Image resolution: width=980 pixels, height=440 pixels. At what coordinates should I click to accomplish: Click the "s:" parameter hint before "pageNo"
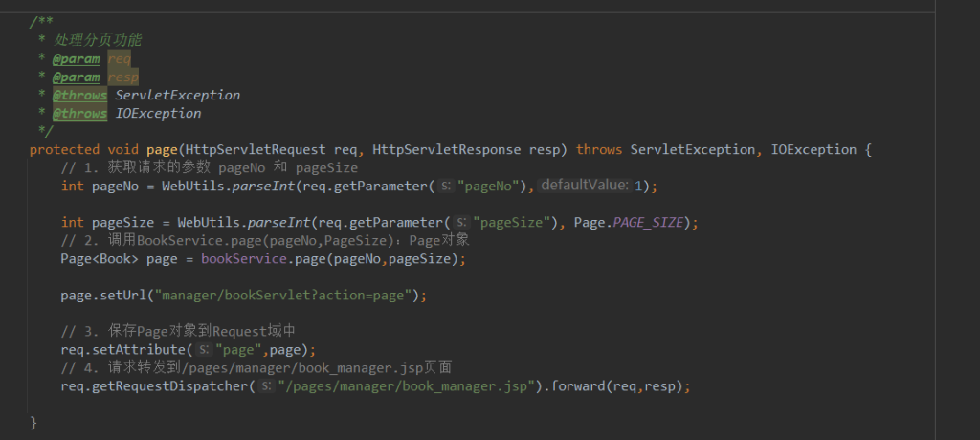click(447, 186)
